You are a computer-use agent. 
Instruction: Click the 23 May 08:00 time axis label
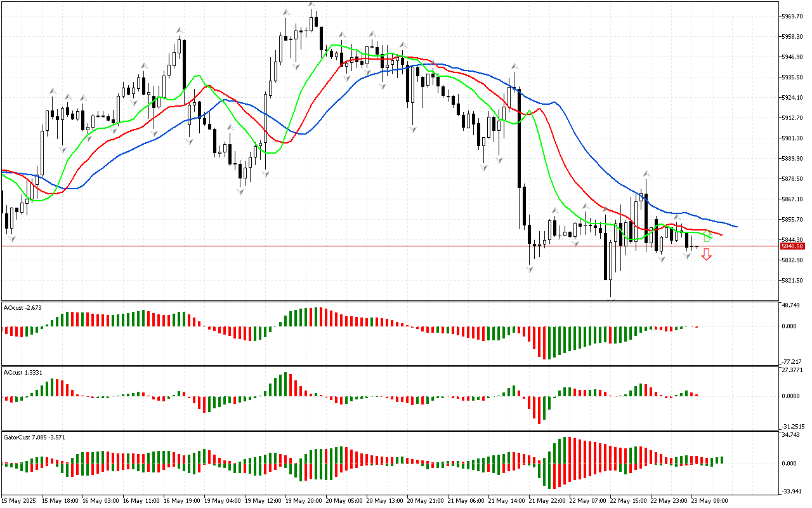coord(710,501)
